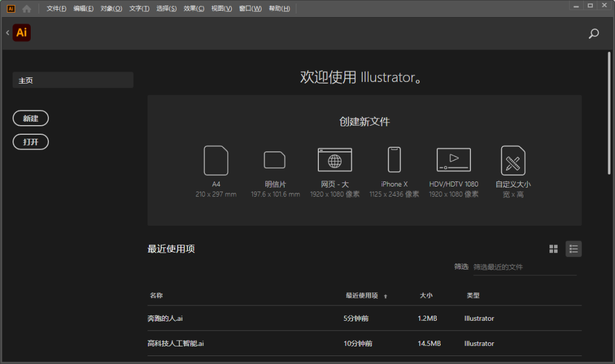The height and width of the screenshot is (364, 615).
Task: Click the 新建 button
Action: [x=31, y=118]
